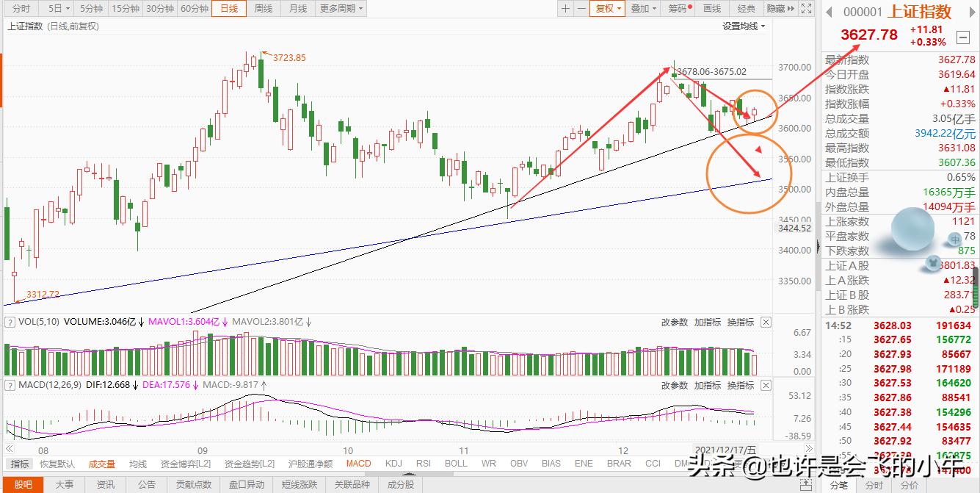Select the MACD indicator tab
Screen dimensions: 980x493
click(359, 464)
